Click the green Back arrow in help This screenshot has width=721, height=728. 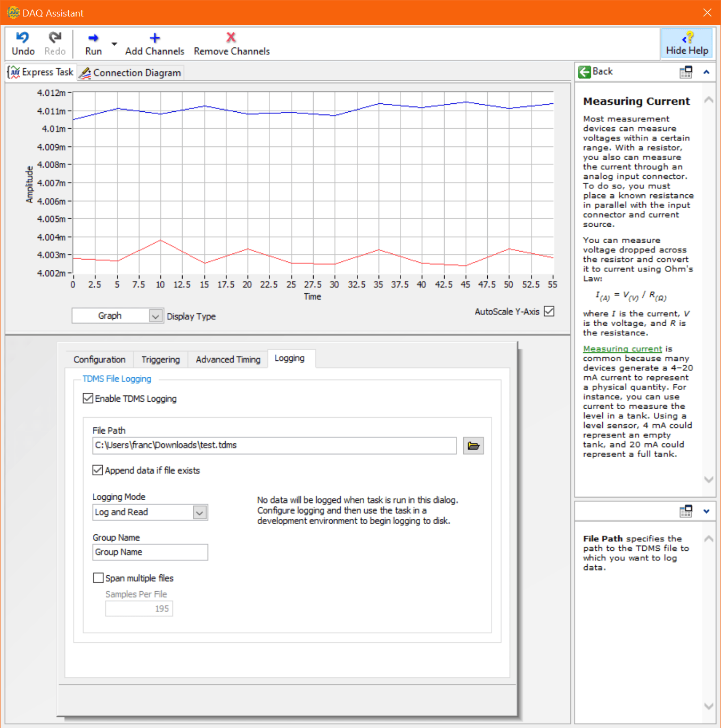(585, 72)
